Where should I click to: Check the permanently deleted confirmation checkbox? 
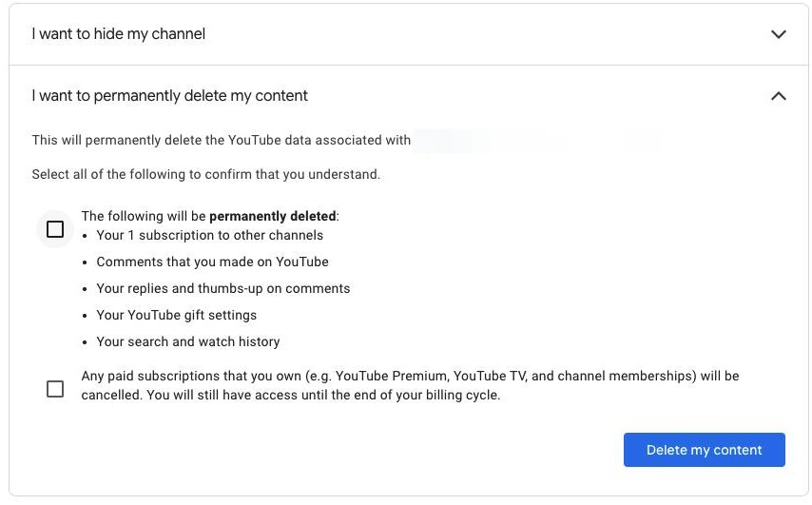pos(55,229)
